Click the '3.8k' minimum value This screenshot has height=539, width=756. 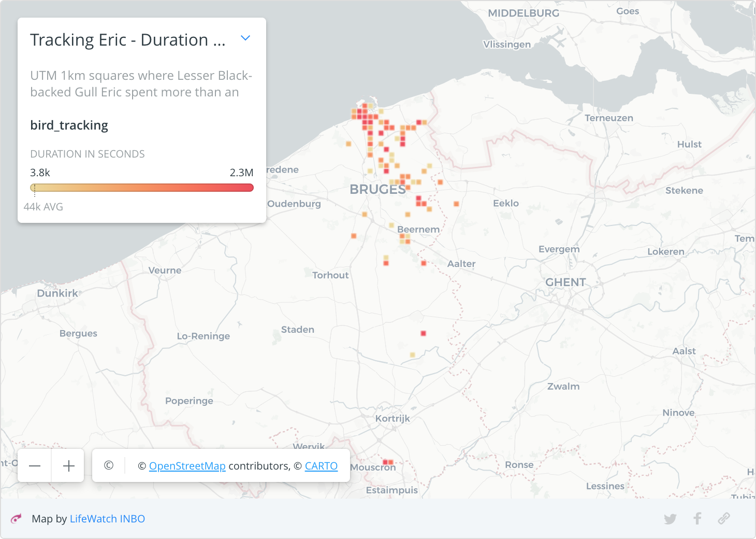(x=40, y=173)
